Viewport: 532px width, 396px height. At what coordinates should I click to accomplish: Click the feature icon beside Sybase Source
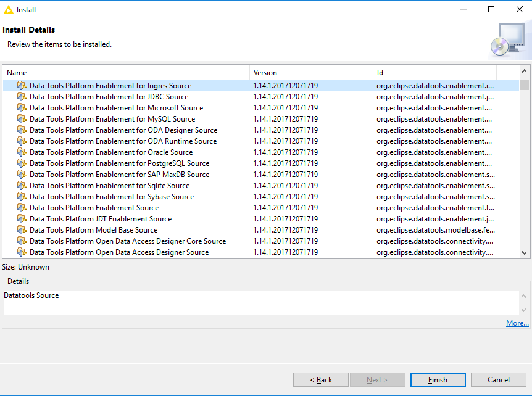pos(22,197)
